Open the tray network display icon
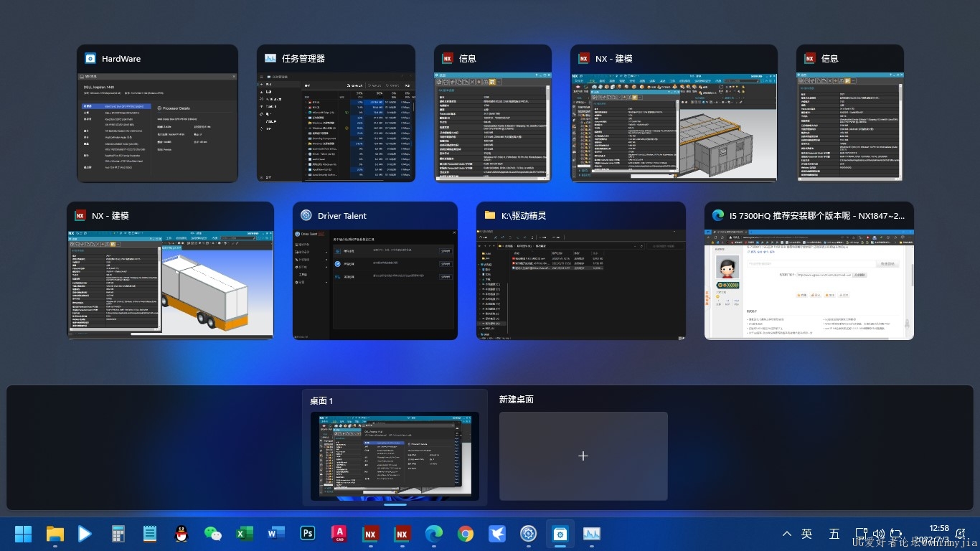 pos(862,534)
